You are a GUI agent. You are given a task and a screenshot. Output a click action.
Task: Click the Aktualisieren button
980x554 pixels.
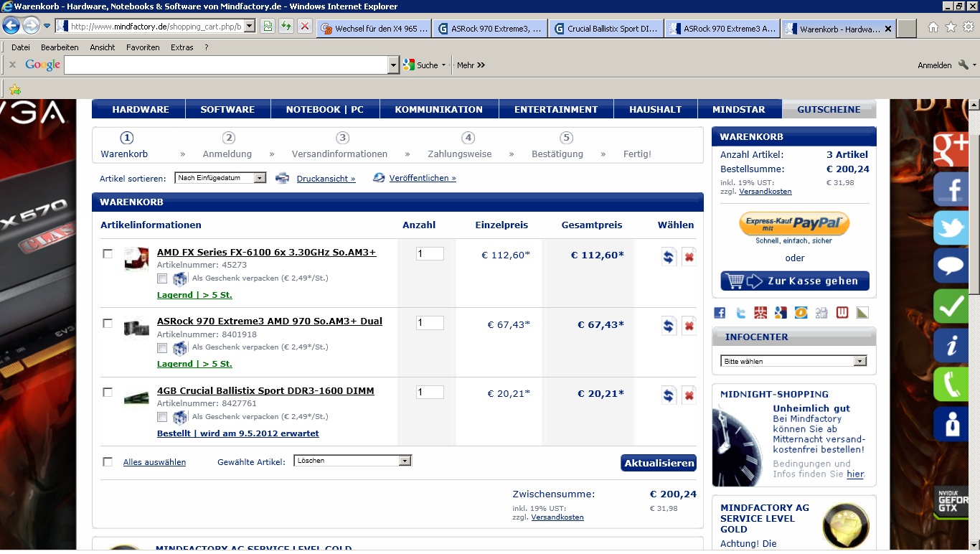click(659, 463)
